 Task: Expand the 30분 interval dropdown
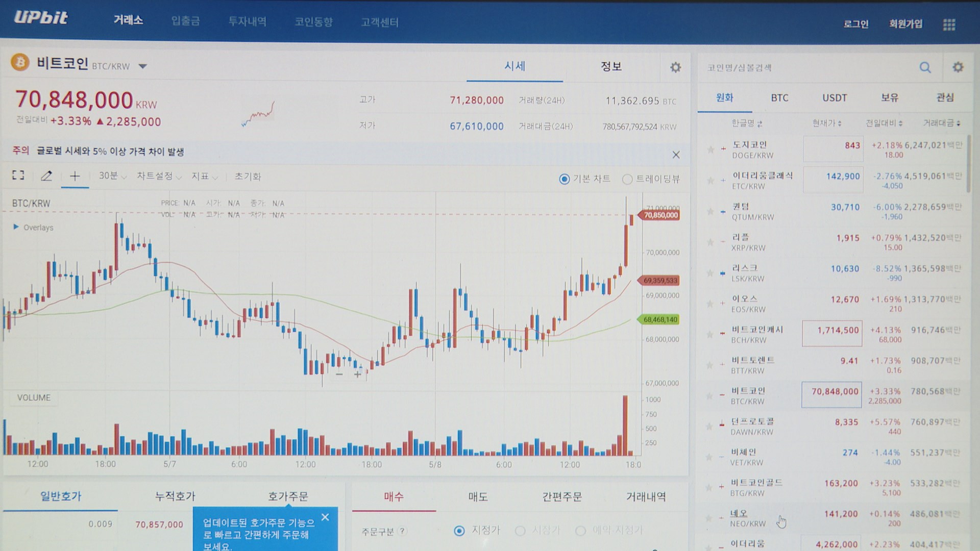tap(112, 176)
